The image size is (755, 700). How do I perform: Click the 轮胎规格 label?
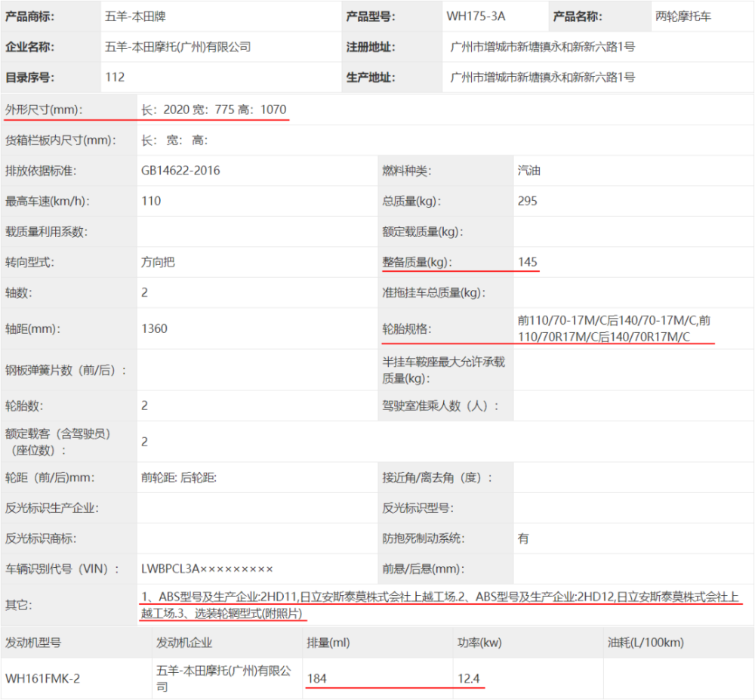pos(407,329)
